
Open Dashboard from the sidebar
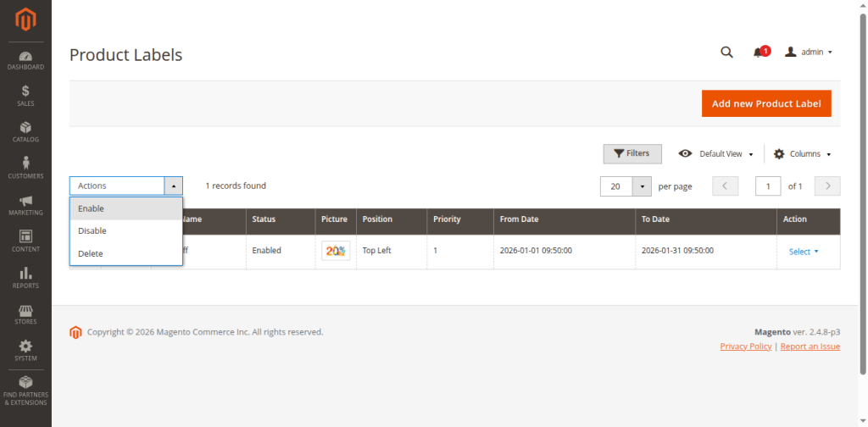25,59
